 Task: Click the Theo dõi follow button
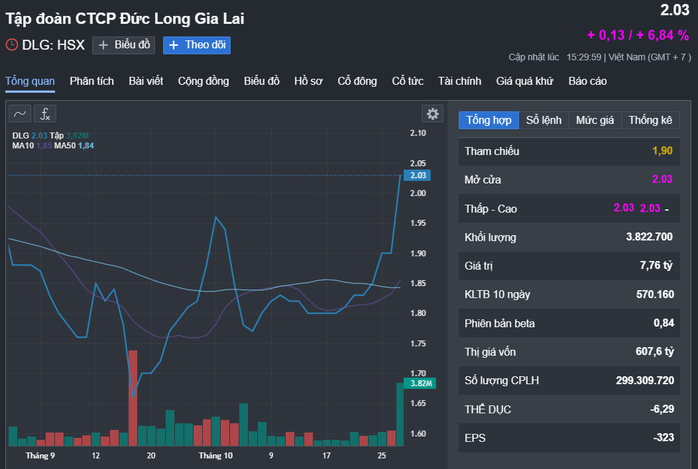(197, 45)
